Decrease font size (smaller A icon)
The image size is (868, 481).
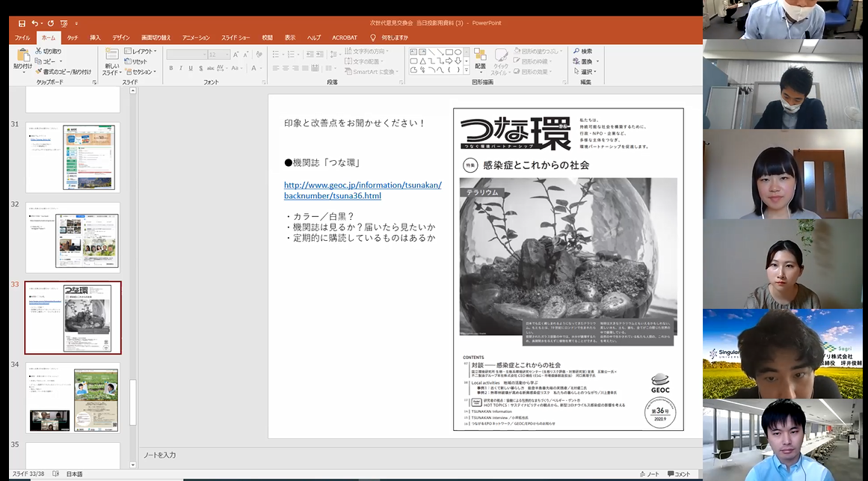tap(244, 55)
